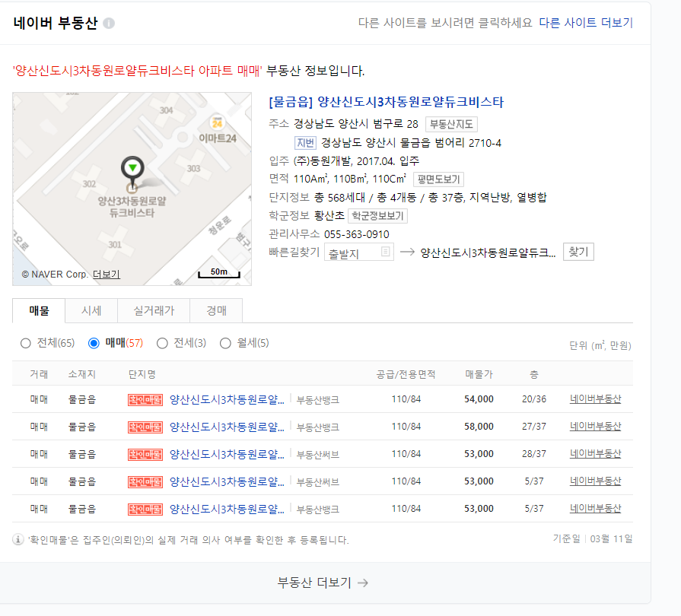
Task: Select the 매매(57) radio button
Action: pos(94,344)
